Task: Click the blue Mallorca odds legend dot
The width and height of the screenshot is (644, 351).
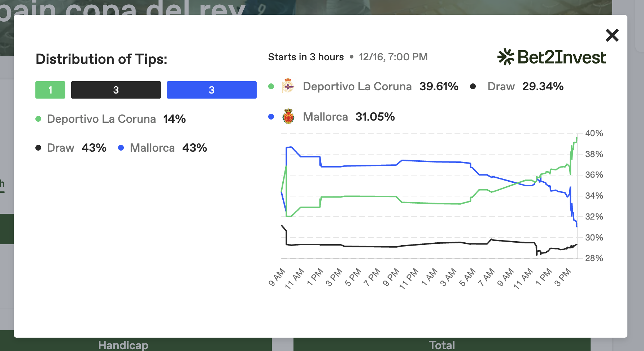Action: click(x=271, y=117)
